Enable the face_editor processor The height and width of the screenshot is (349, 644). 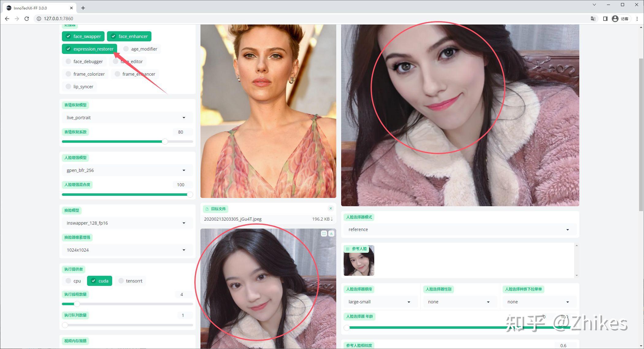point(128,61)
